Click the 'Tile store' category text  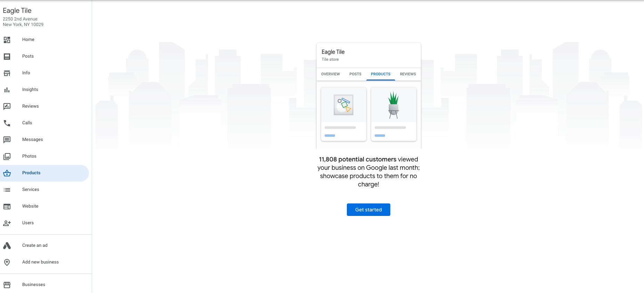pyautogui.click(x=330, y=59)
